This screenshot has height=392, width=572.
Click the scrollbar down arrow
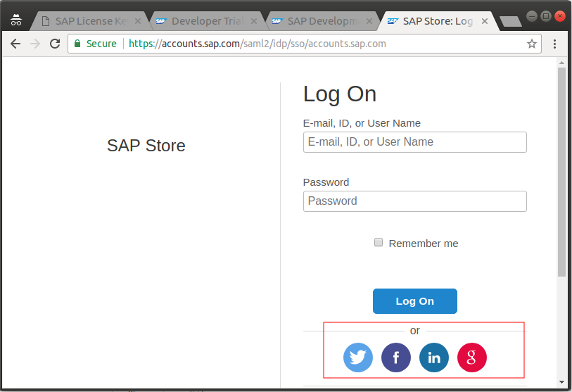coord(561,382)
